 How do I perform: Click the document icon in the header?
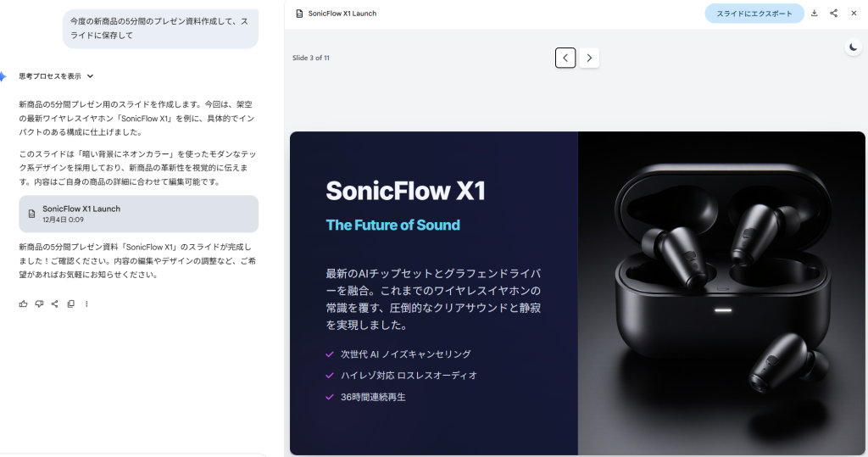coord(299,14)
